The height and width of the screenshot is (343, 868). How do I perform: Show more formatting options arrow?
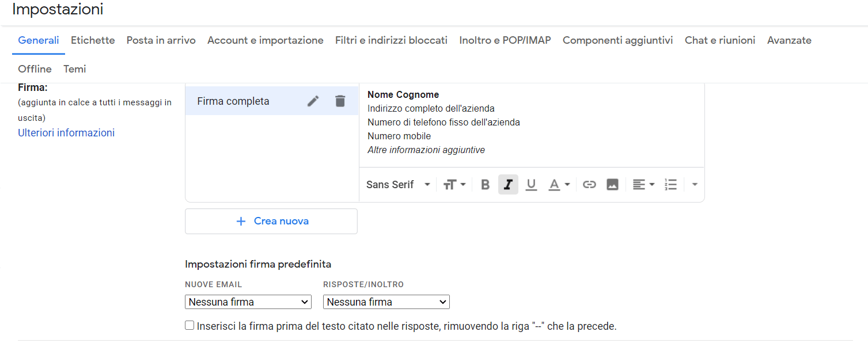point(695,185)
